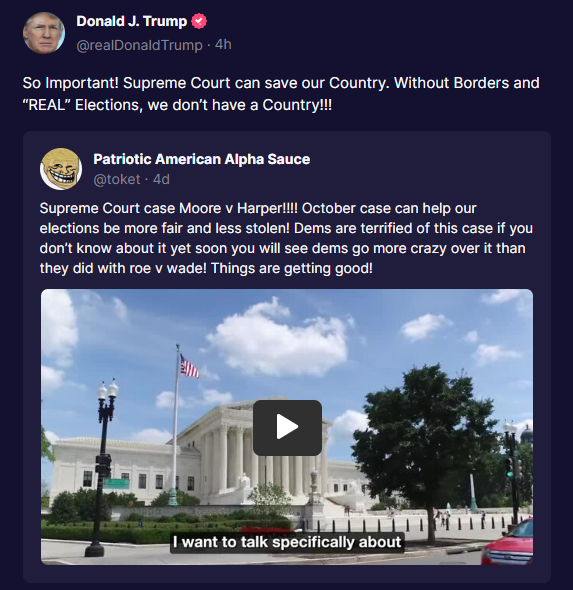
Task: Visit the @toket handle
Action: [x=117, y=179]
